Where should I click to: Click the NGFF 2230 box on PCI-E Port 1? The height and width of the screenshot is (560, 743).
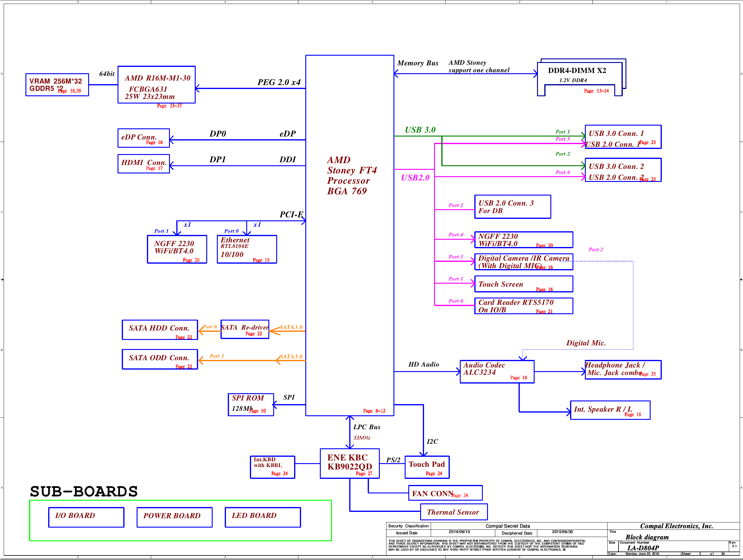click(177, 249)
